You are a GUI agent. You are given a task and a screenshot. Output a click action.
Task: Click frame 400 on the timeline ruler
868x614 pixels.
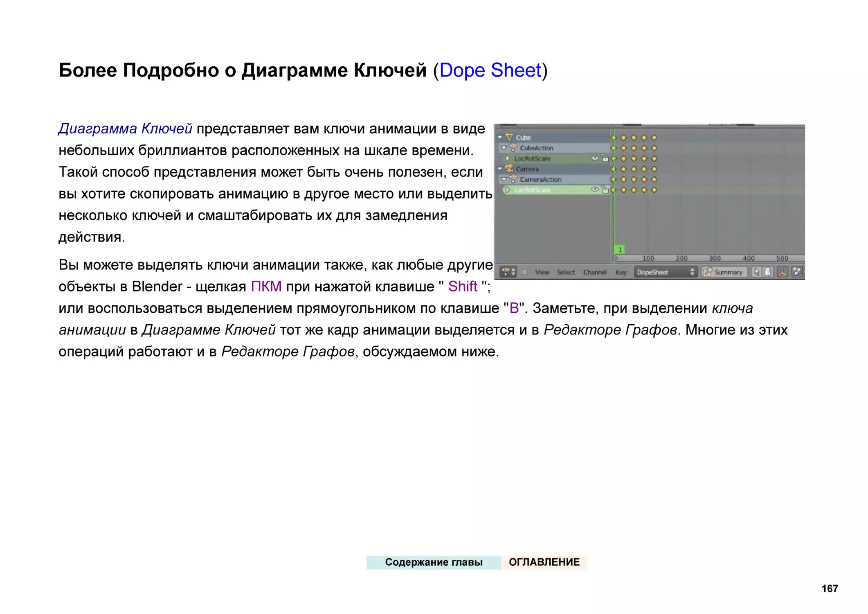point(749,258)
